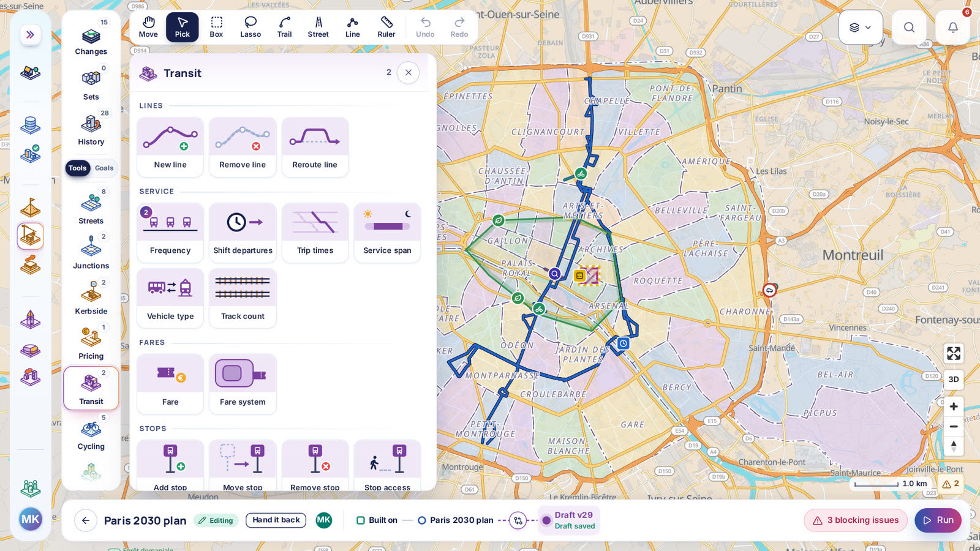980x551 pixels.
Task: Go back with the arrow button
Action: pyautogui.click(x=86, y=520)
